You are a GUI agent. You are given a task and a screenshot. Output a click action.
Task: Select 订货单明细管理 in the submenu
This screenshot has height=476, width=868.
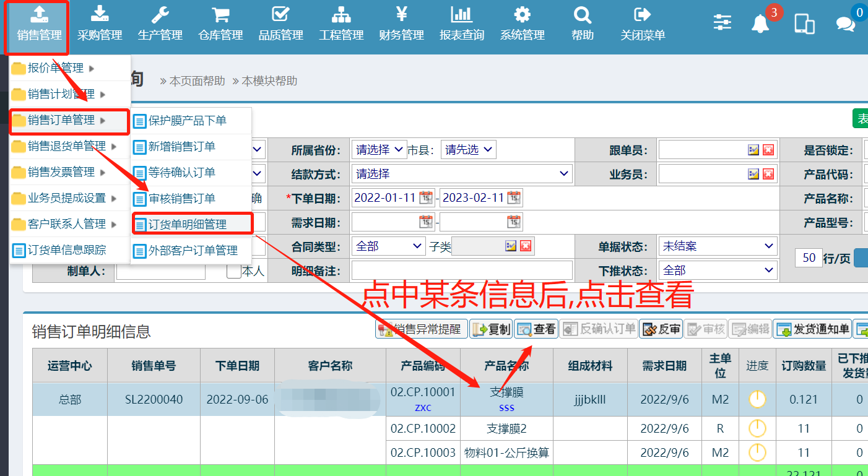192,224
